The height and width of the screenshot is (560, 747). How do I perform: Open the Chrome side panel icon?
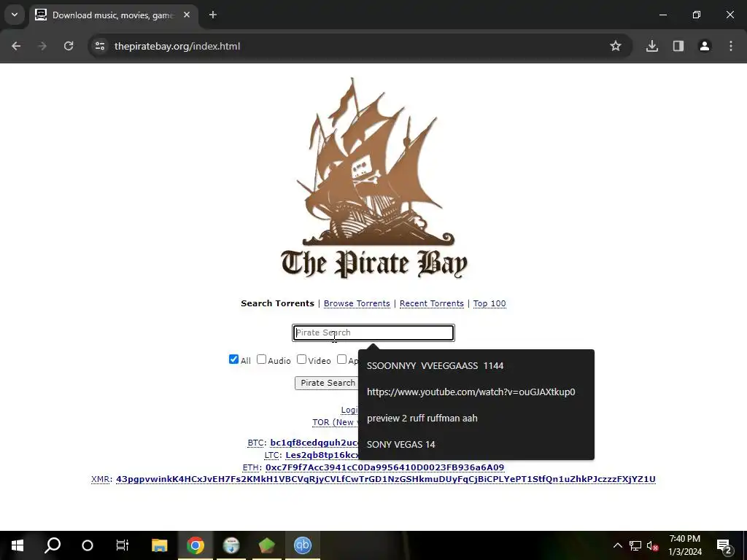point(678,46)
